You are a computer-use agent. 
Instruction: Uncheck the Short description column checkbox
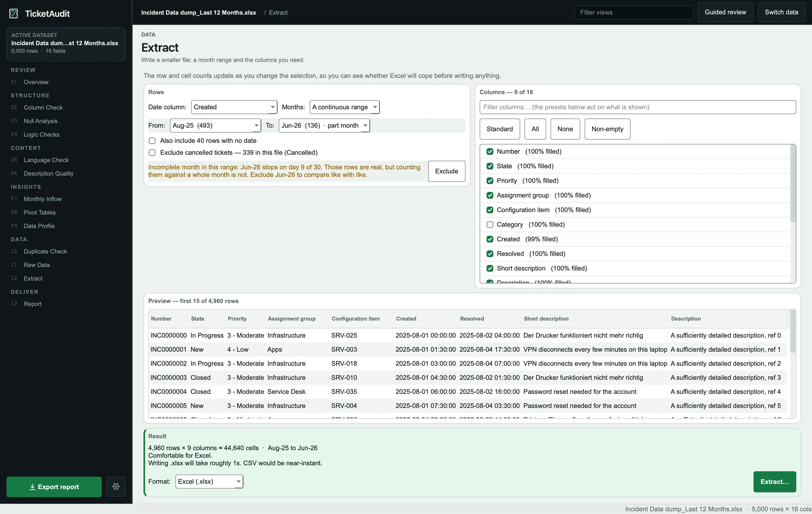tap(490, 268)
